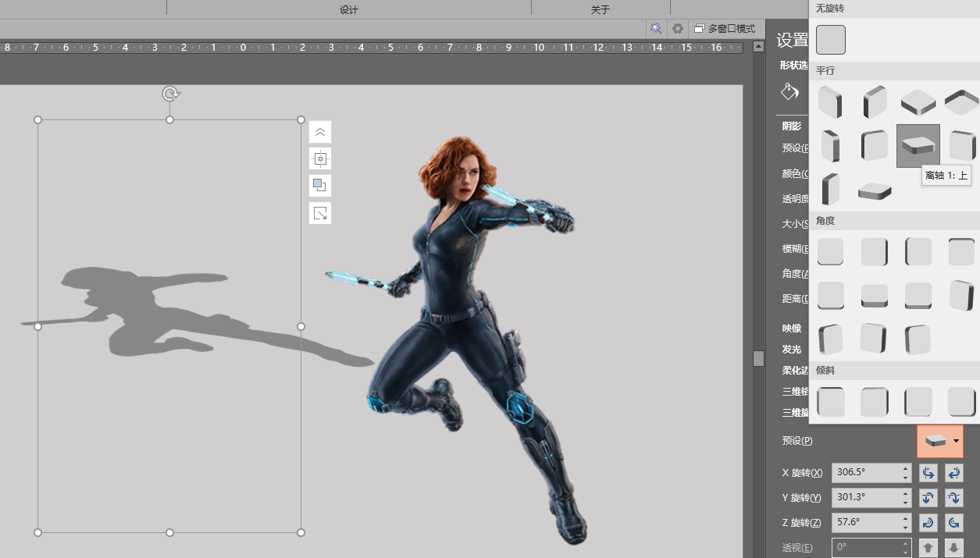Click the vertical scrollbar up arrow
Screen dimensions: 980x558
758,47
